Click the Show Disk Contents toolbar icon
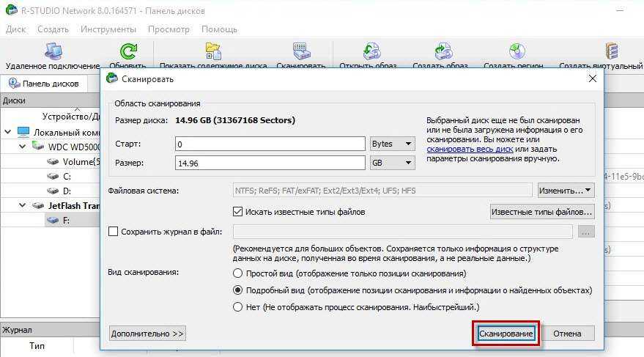The height and width of the screenshot is (357, 644). pos(213,53)
